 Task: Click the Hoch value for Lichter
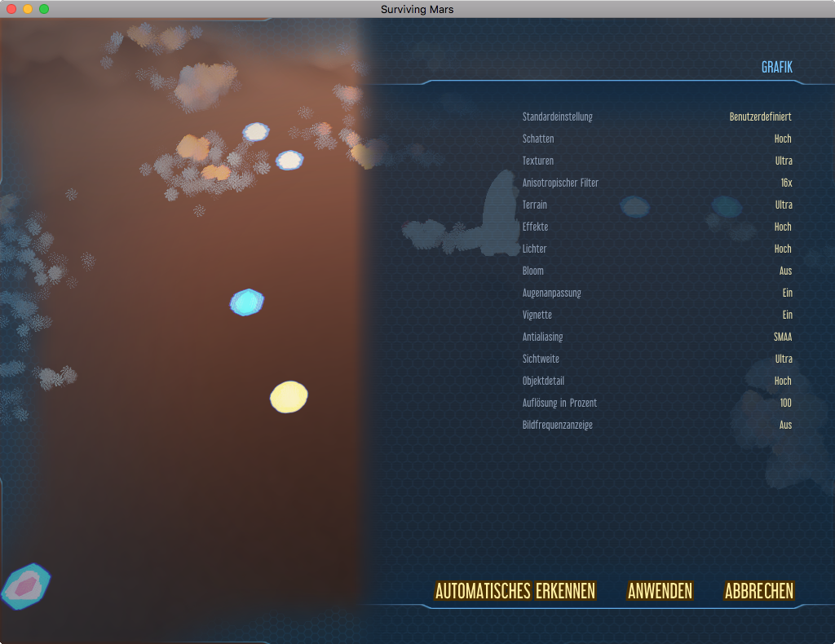pyautogui.click(x=783, y=249)
